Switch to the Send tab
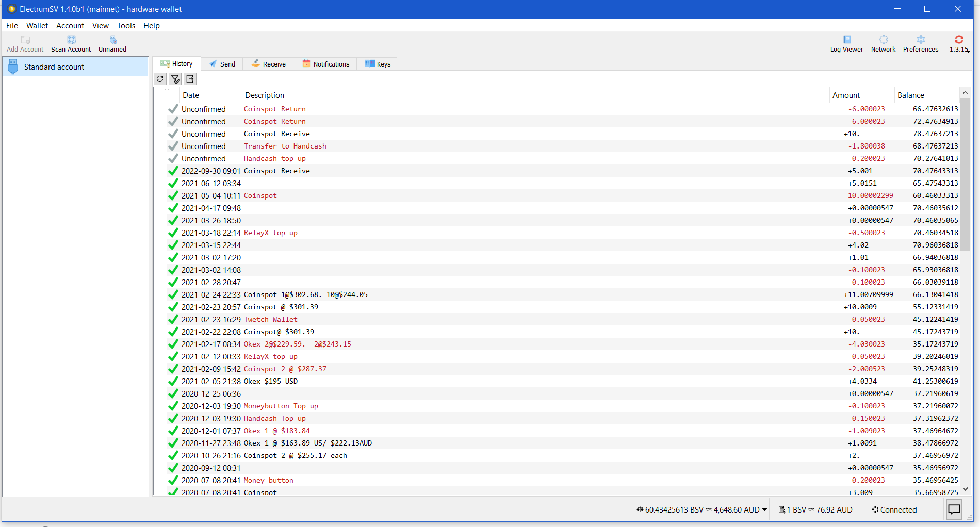Viewport: 980px width, 527px height. click(x=222, y=63)
